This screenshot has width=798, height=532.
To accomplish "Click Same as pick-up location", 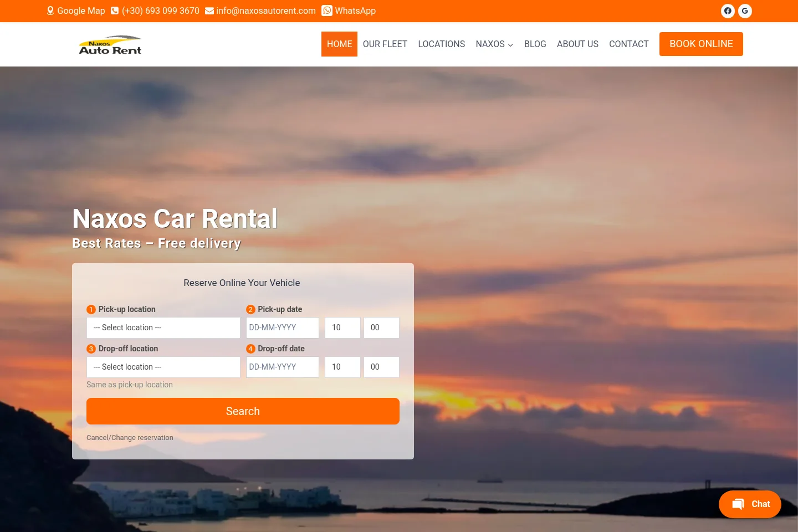I will (x=130, y=385).
